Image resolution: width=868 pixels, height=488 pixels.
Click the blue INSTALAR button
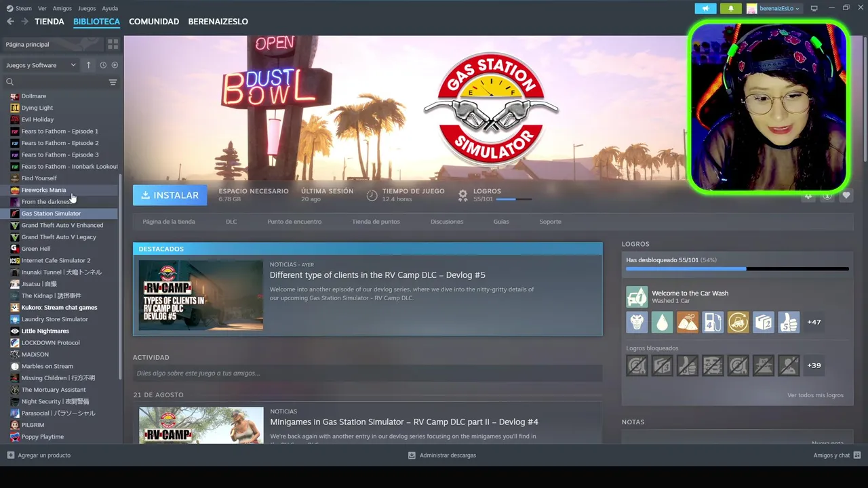coord(170,195)
